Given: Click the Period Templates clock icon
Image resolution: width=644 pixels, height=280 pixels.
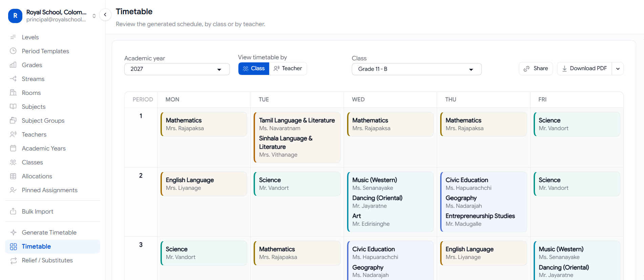Looking at the screenshot, I should [13, 51].
